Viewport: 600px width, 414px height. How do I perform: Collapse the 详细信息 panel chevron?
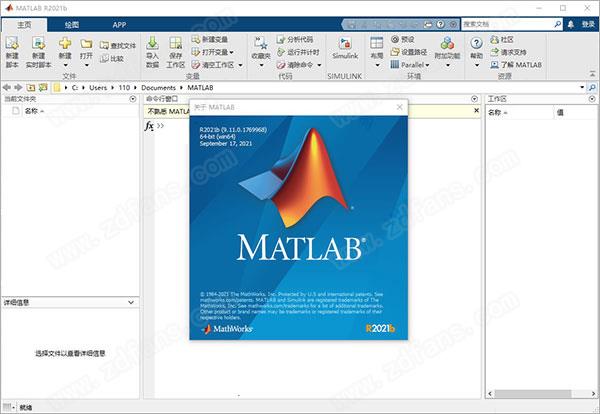[x=131, y=302]
